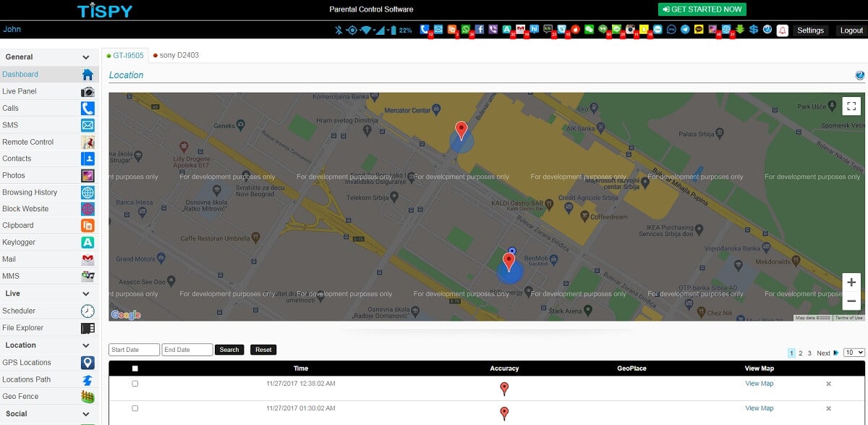This screenshot has width=868, height=425.
Task: Open Telegram icon in top bar
Action: [685, 30]
